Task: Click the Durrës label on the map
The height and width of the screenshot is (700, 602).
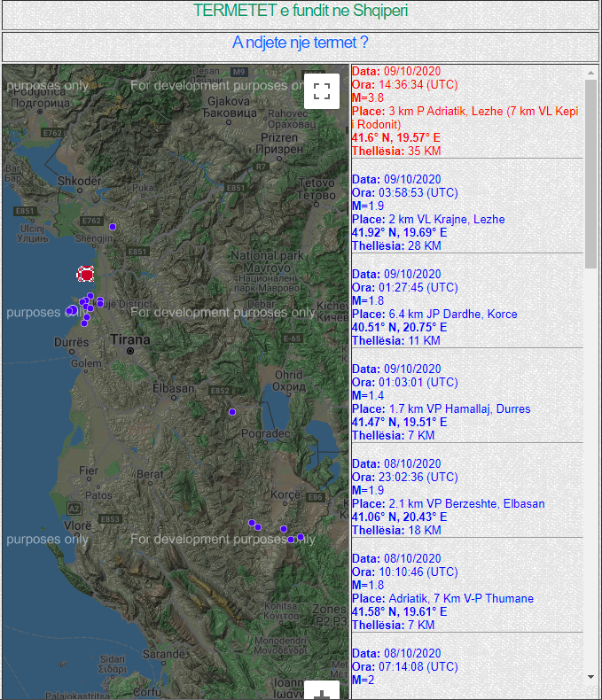Action: click(72, 342)
